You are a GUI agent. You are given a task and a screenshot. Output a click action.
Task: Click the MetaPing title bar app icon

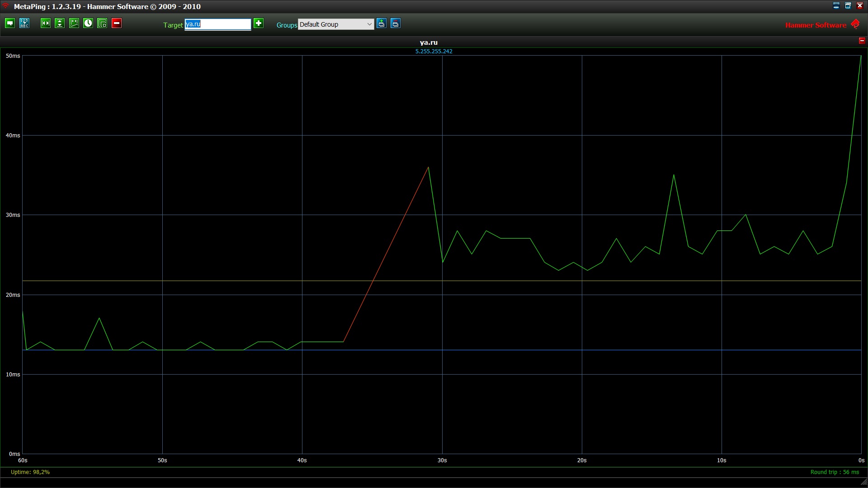point(6,6)
